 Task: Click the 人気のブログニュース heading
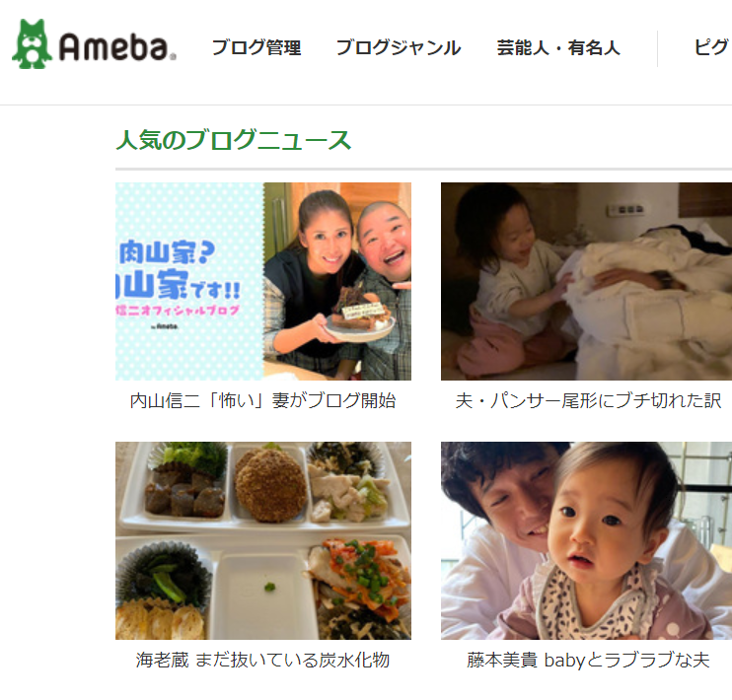(x=233, y=140)
